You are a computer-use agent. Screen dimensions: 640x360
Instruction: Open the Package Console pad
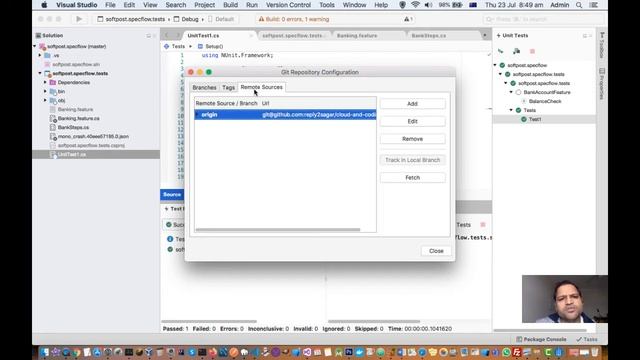(541, 339)
